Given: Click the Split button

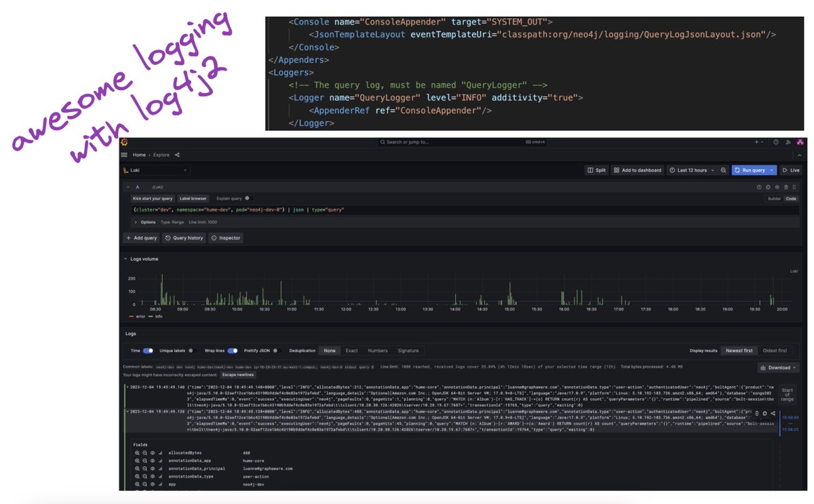Looking at the screenshot, I should pyautogui.click(x=597, y=170).
